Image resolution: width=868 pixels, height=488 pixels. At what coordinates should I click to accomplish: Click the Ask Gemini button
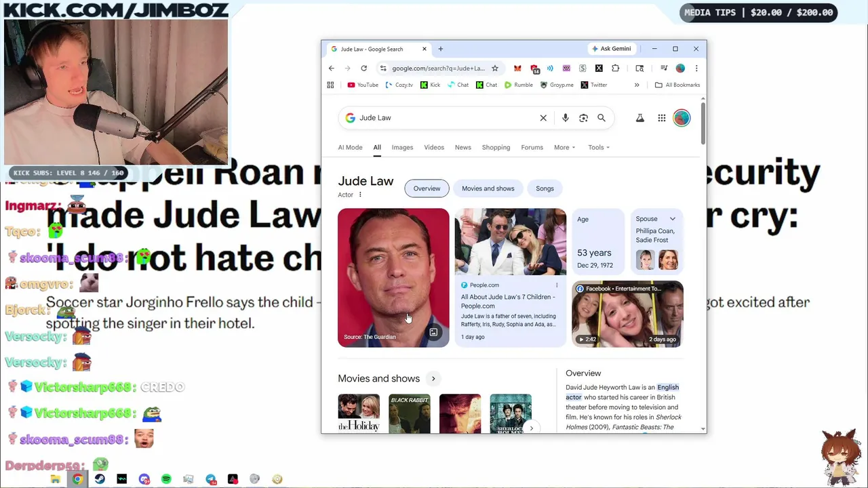611,49
